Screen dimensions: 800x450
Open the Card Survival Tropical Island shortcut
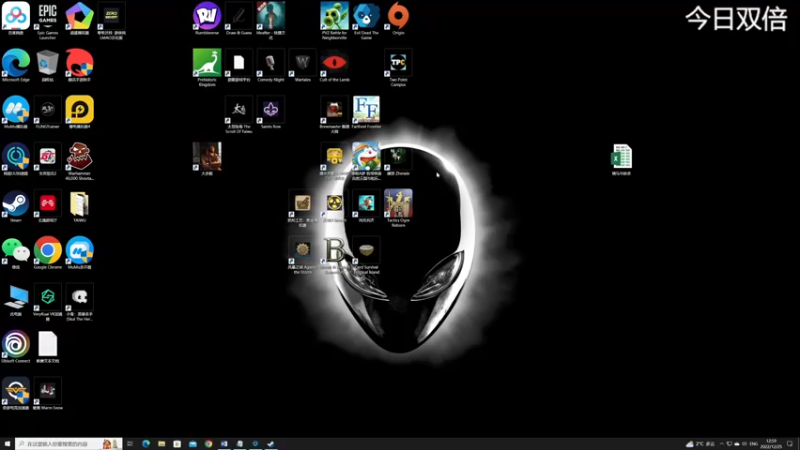coord(366,255)
